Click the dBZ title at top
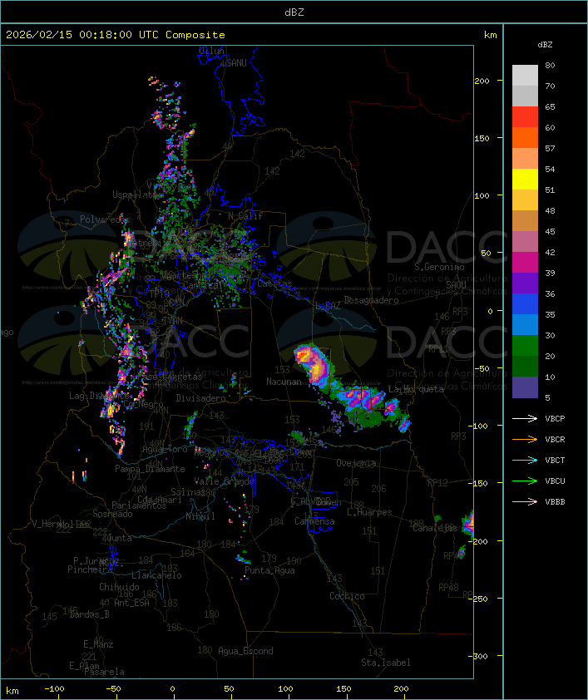Screen dimensions: 588x700 [294, 12]
